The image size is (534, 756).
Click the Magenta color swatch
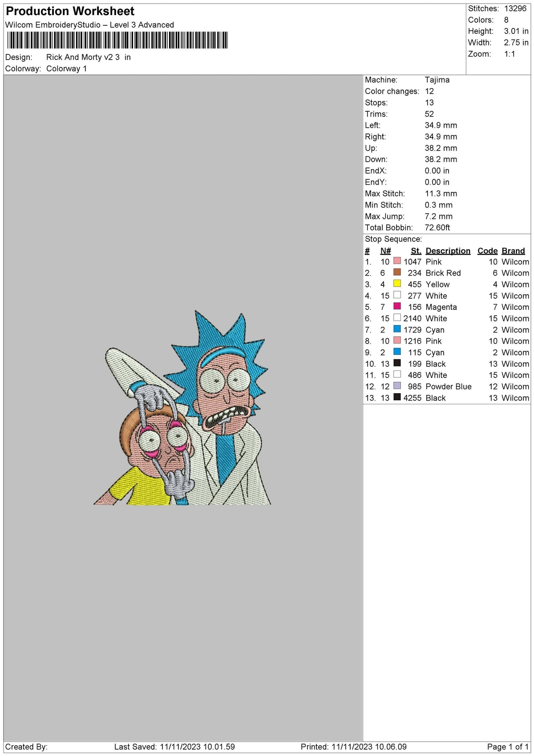[x=397, y=306]
